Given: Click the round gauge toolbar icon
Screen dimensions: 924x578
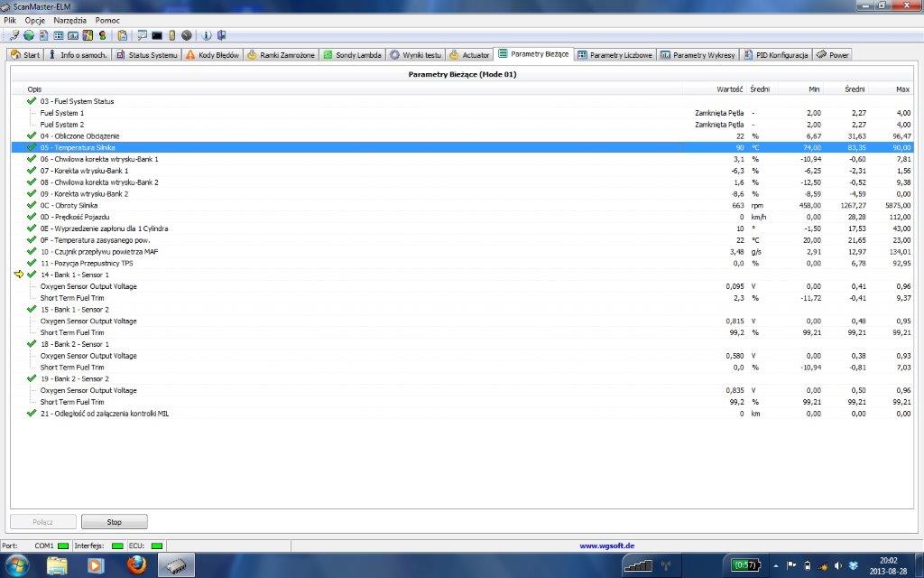Looking at the screenshot, I should click(186, 35).
